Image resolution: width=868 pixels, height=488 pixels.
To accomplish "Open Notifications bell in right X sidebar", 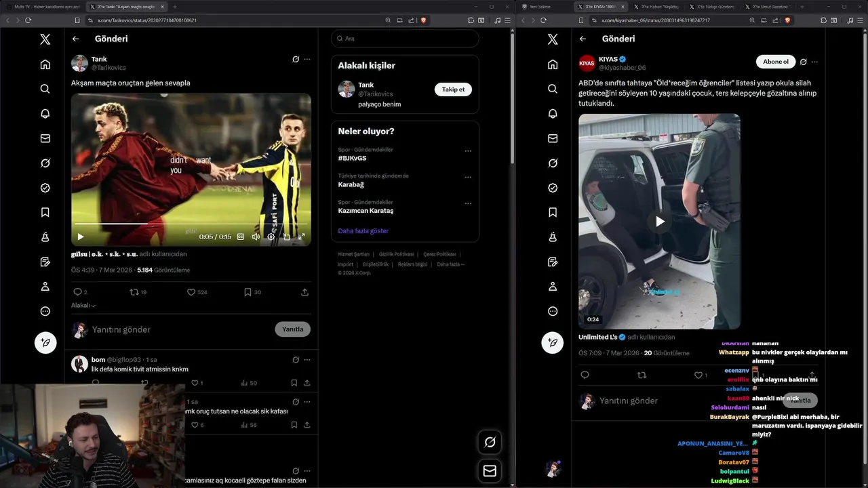I will [553, 114].
